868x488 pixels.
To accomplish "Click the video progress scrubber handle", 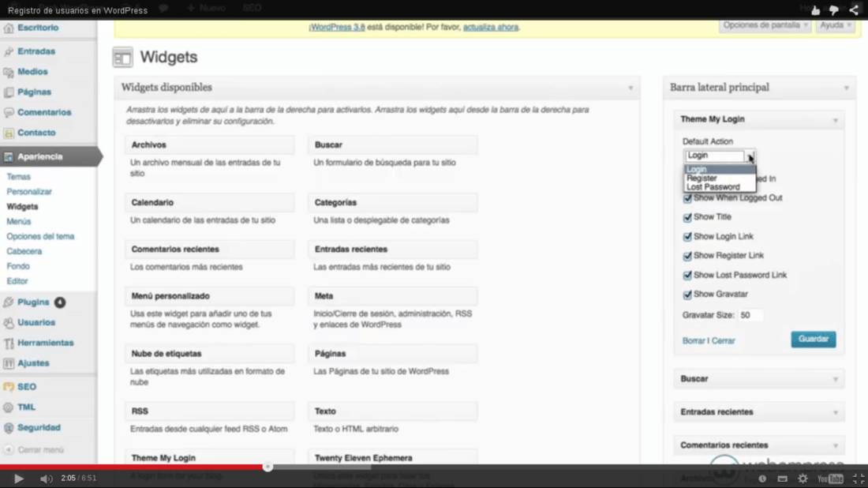I will (x=268, y=467).
